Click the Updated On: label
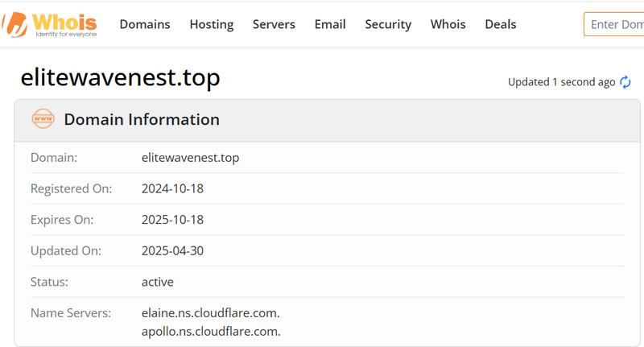This screenshot has width=644, height=347. pos(66,251)
